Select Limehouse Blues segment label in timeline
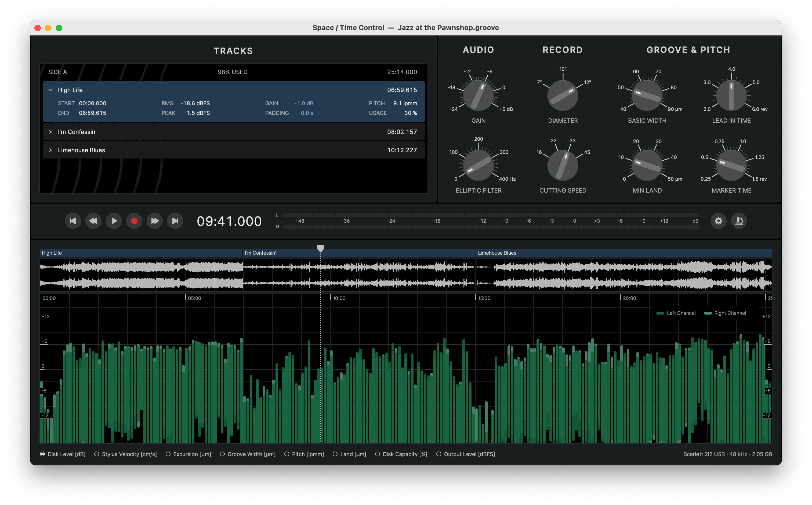This screenshot has width=812, height=505. [x=497, y=253]
